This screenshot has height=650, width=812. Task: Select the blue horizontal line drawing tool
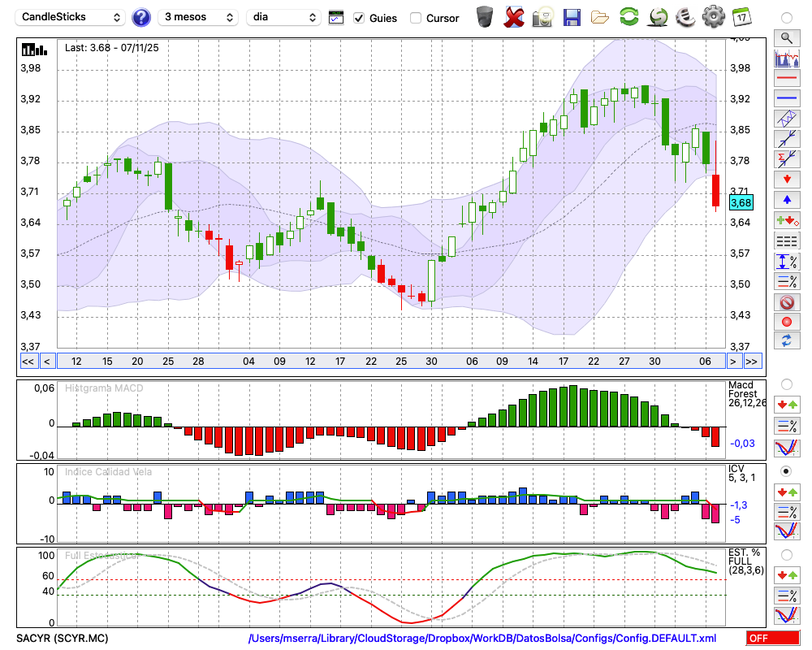pyautogui.click(x=786, y=98)
